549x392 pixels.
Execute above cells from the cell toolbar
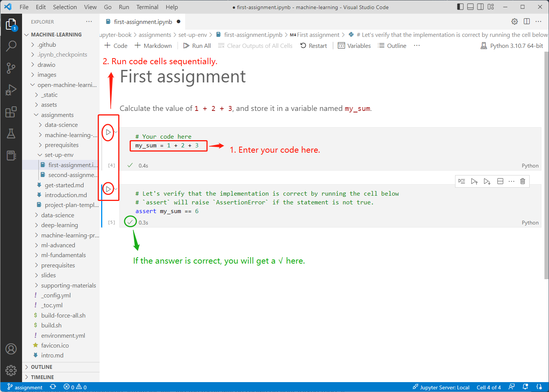[x=474, y=181]
